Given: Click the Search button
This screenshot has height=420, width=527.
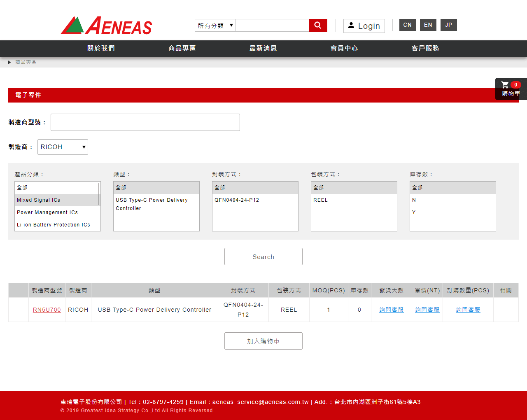Looking at the screenshot, I should (x=263, y=257).
